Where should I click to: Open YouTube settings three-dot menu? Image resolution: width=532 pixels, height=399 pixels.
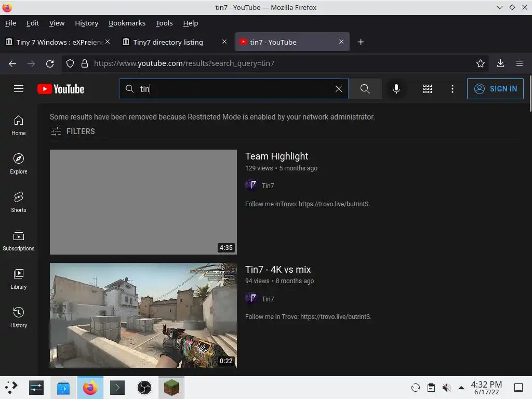pyautogui.click(x=453, y=89)
